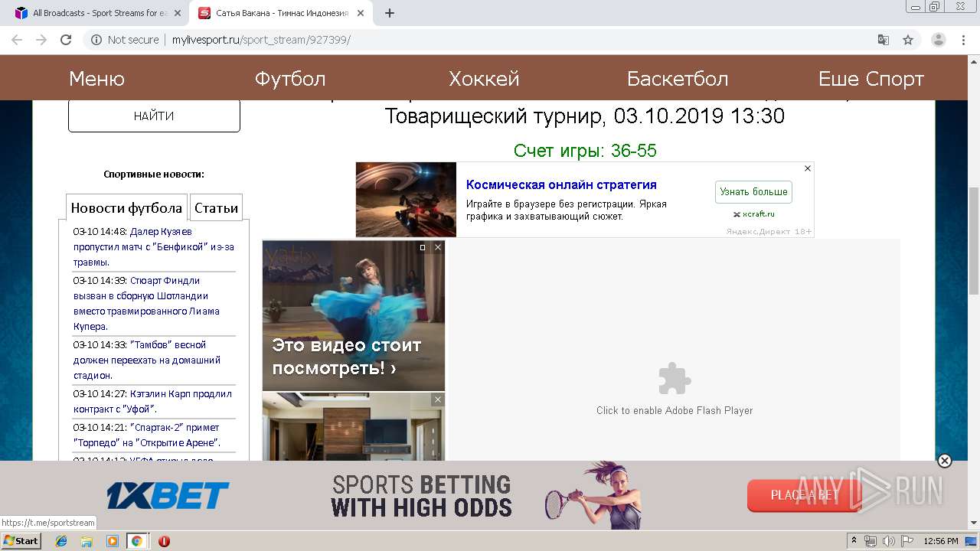Select the Новости футбола tab
Screen dimensions: 980x551
[x=126, y=207]
